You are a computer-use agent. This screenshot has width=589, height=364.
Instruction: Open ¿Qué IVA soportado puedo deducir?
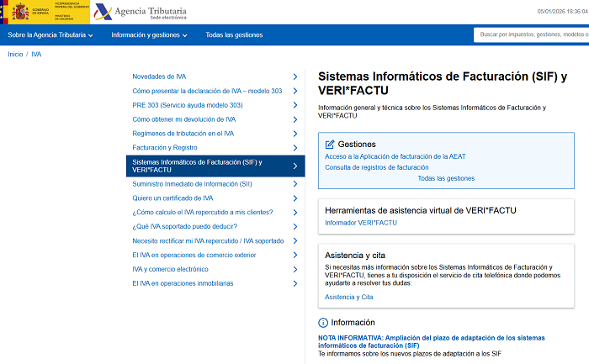[x=184, y=226]
